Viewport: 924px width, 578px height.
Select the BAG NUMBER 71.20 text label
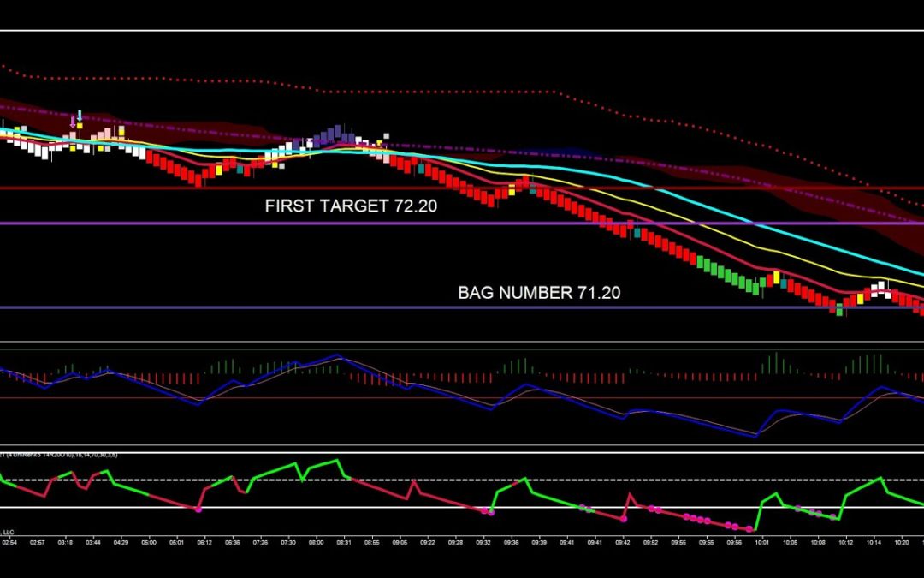point(538,293)
